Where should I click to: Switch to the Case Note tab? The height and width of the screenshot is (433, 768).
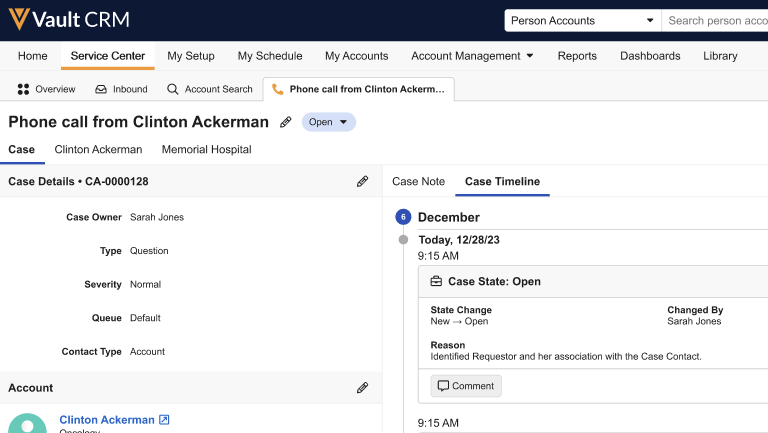point(418,181)
